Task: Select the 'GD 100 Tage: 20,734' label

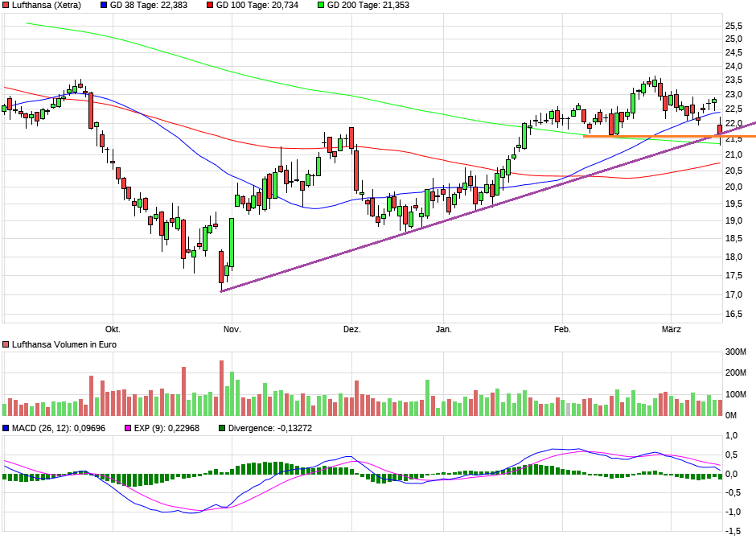Action: (x=257, y=6)
